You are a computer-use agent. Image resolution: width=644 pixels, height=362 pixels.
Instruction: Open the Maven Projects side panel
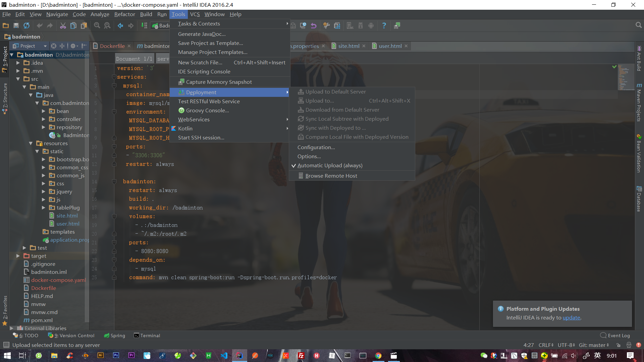tap(639, 103)
